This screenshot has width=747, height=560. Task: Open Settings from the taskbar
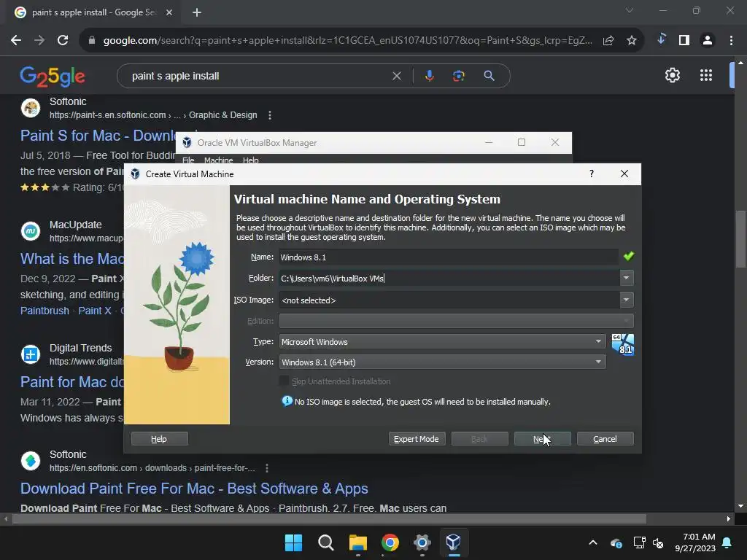[x=422, y=542]
